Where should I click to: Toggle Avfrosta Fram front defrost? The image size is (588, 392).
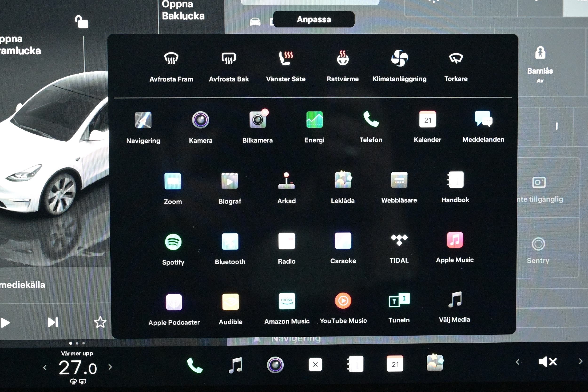pyautogui.click(x=171, y=59)
